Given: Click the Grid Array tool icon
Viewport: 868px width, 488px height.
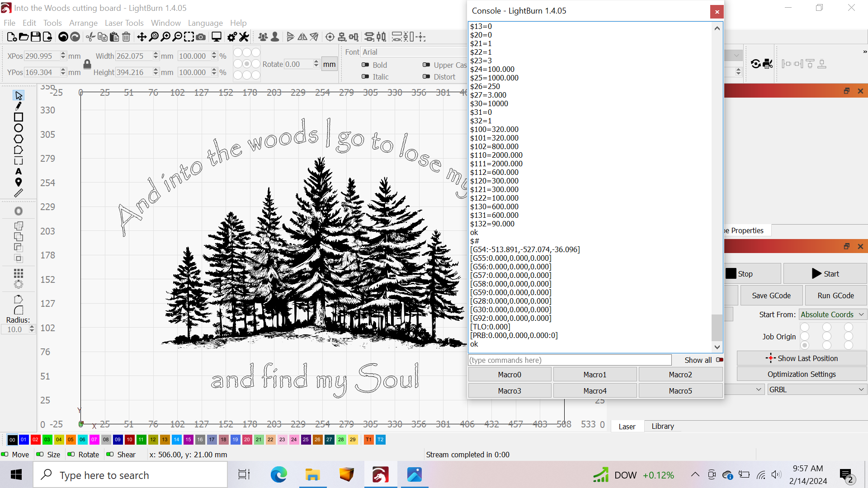Looking at the screenshot, I should tap(19, 273).
